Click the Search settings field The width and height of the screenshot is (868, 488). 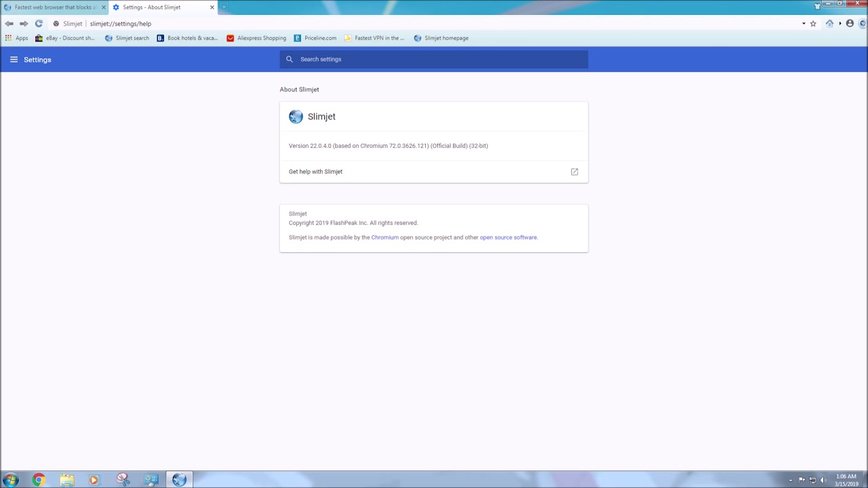coord(434,59)
